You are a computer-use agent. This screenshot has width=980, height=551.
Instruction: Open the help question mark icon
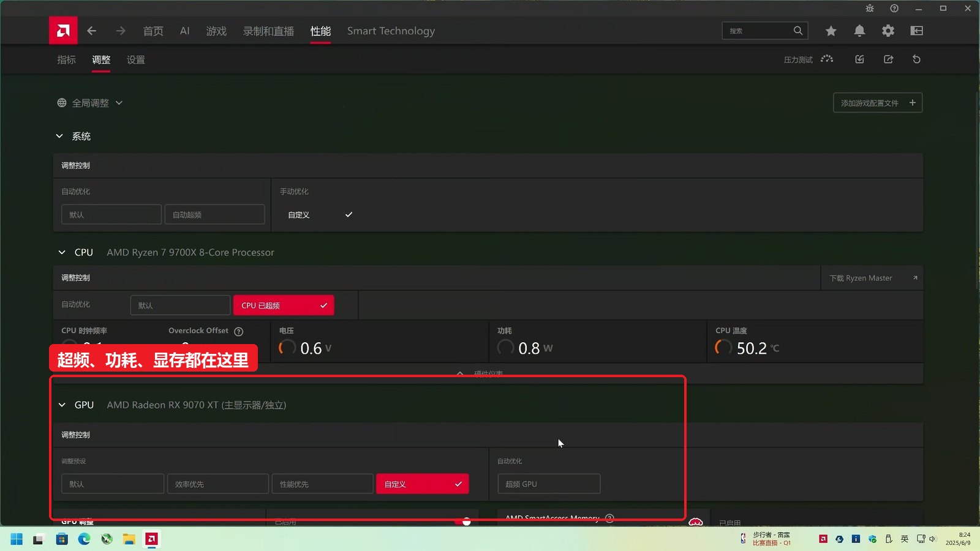(894, 9)
